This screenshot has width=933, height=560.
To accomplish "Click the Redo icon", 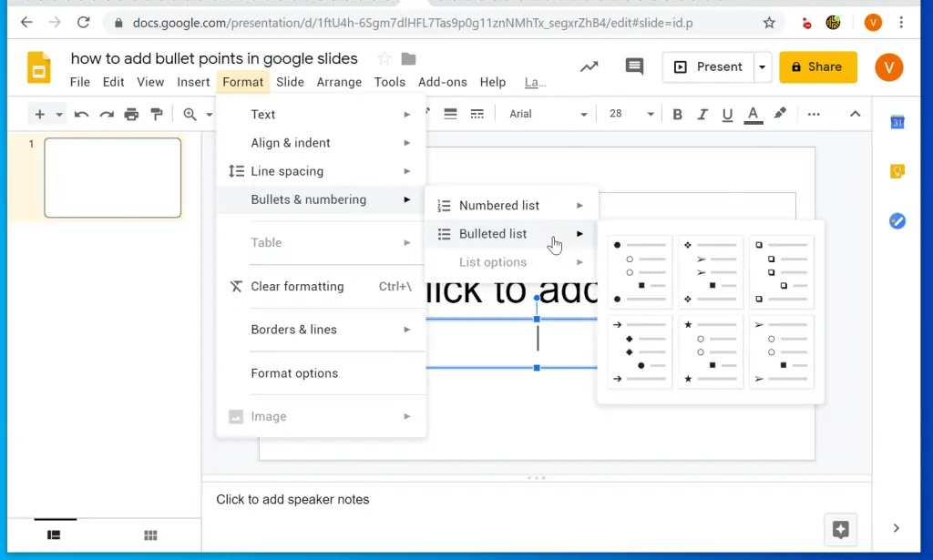I will [107, 114].
